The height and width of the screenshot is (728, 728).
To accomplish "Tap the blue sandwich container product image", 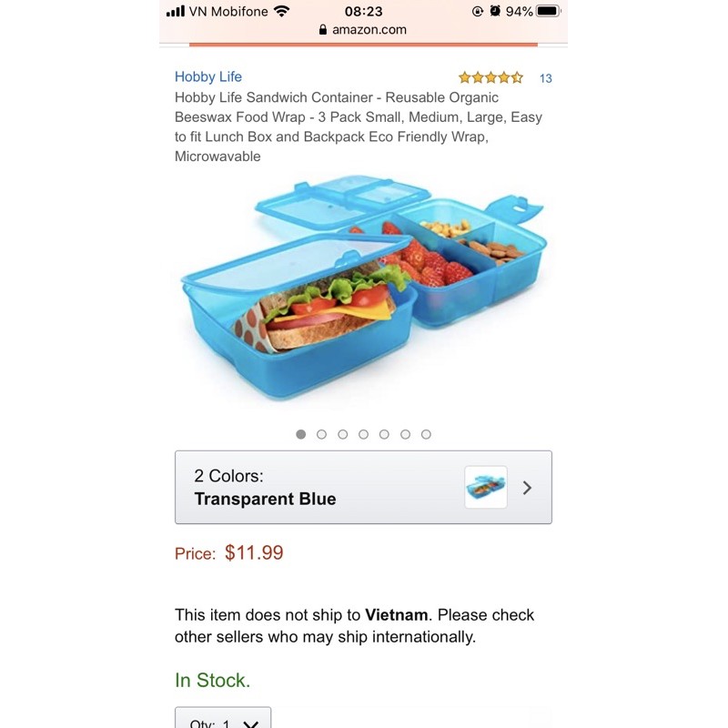I will pyautogui.click(x=363, y=289).
